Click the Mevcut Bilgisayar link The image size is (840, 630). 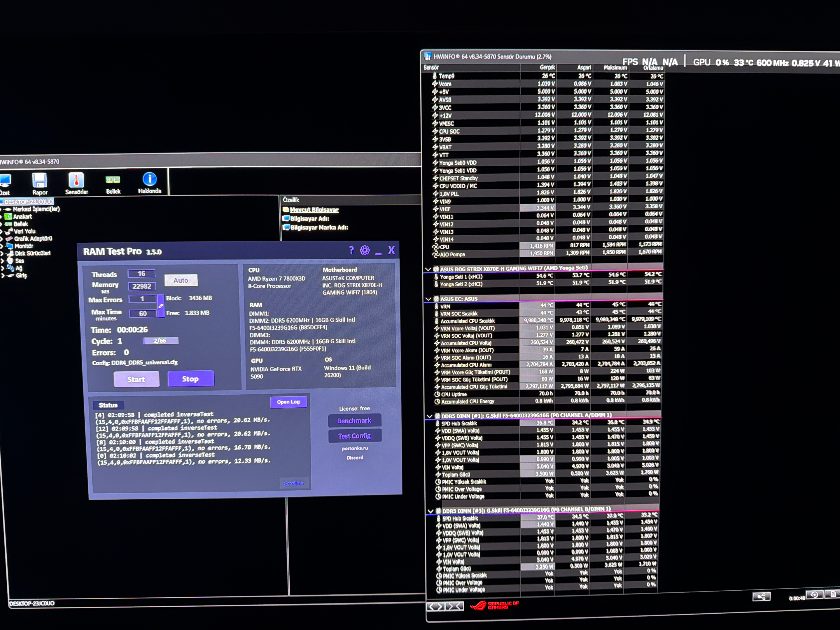(314, 210)
